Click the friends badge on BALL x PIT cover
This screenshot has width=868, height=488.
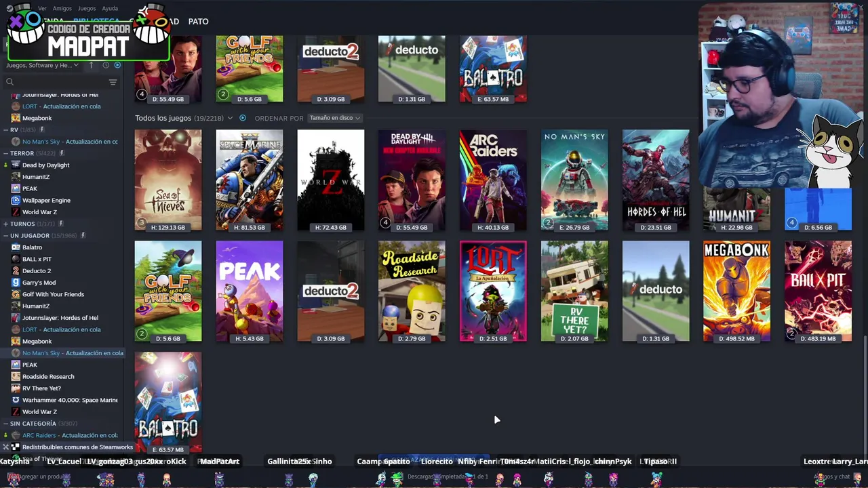[792, 333]
